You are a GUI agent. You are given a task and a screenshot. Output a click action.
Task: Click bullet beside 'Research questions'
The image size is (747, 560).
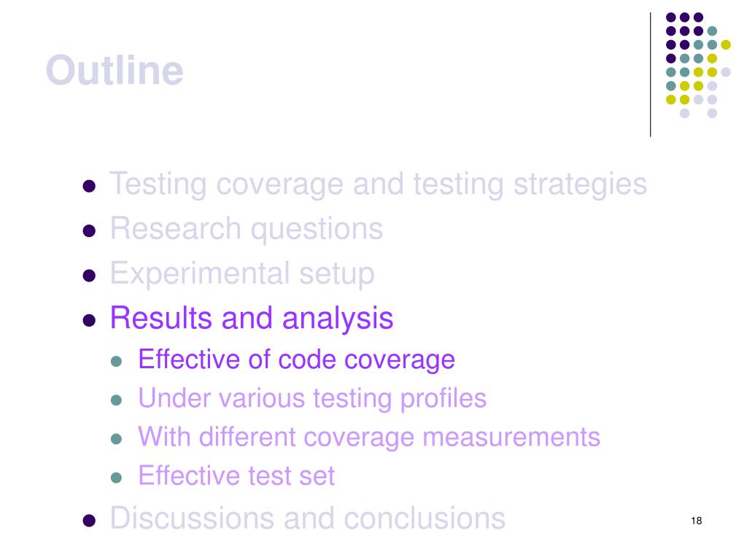89,231
